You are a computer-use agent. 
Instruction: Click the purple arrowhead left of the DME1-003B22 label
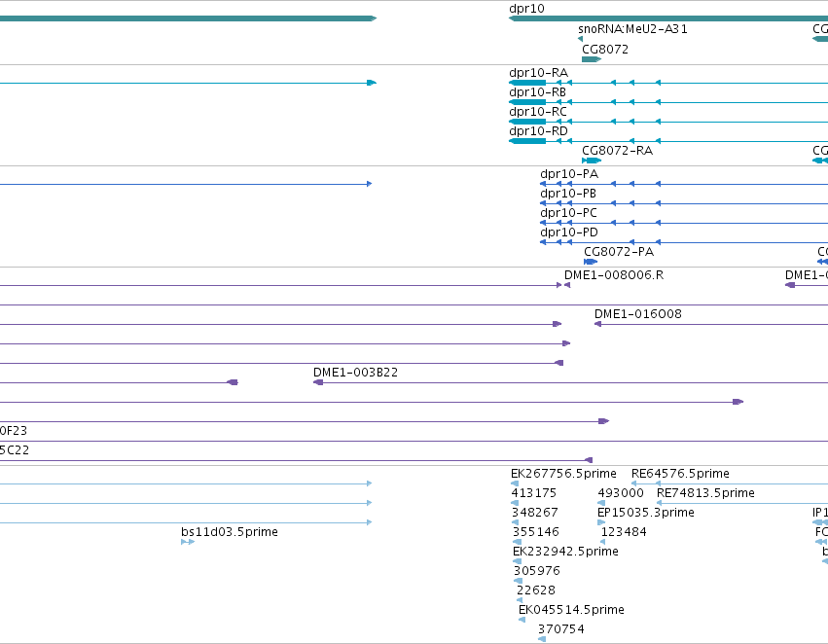coord(233,382)
